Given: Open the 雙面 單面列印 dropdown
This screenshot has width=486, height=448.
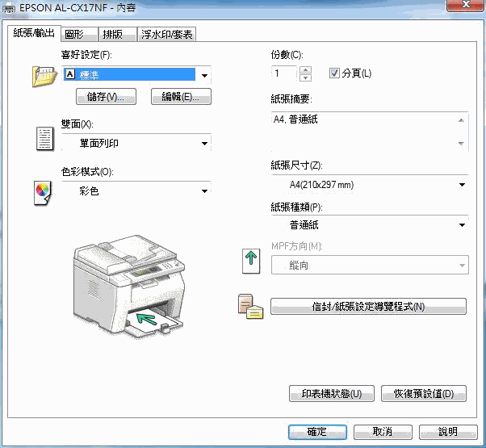Looking at the screenshot, I should point(136,143).
